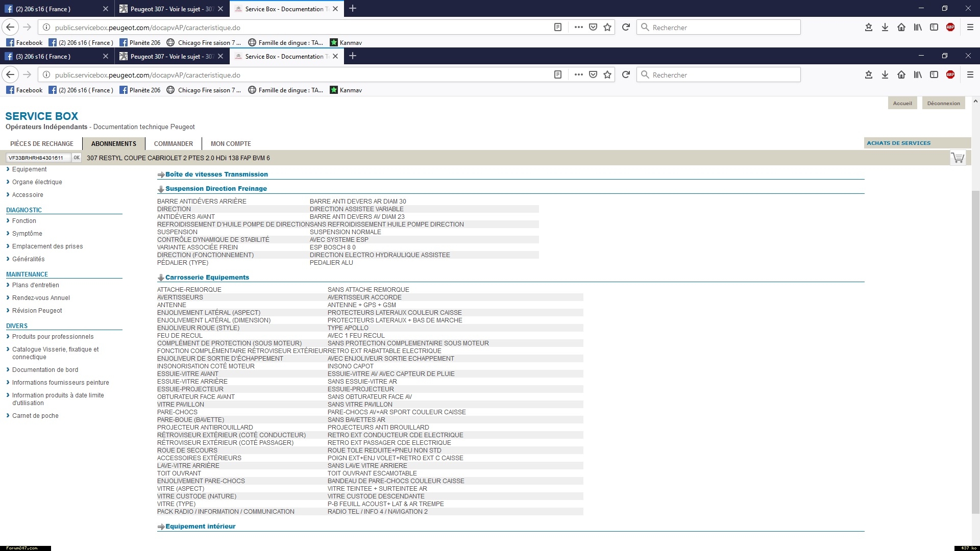Viewport: 980px width, 551px height.
Task: Click VIN number input field
Action: pyautogui.click(x=38, y=158)
